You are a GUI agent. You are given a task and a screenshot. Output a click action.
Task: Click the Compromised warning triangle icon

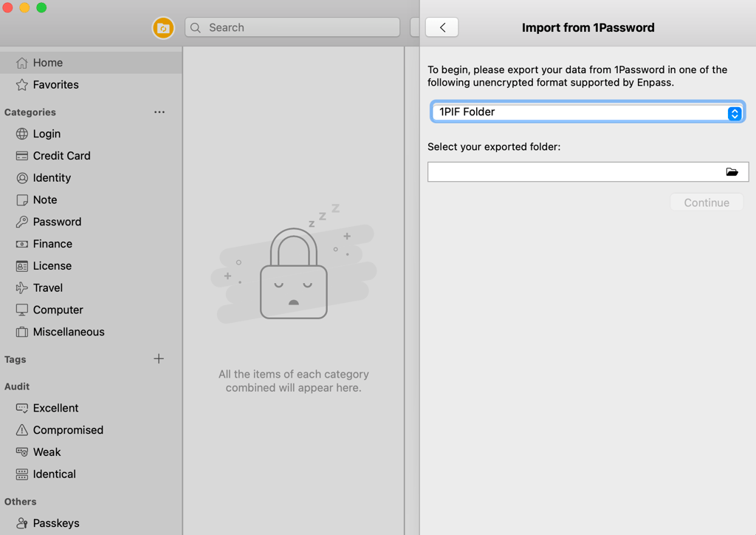(x=21, y=430)
